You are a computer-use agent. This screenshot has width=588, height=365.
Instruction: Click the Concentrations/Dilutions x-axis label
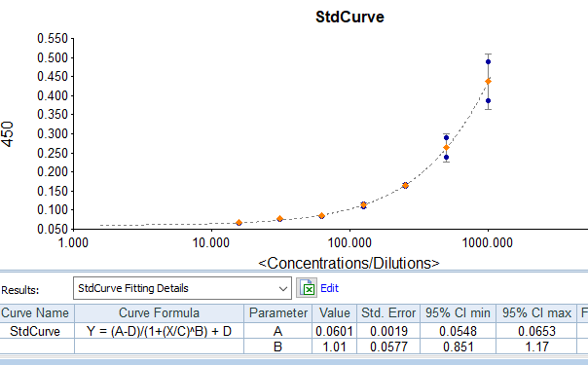coord(349,263)
